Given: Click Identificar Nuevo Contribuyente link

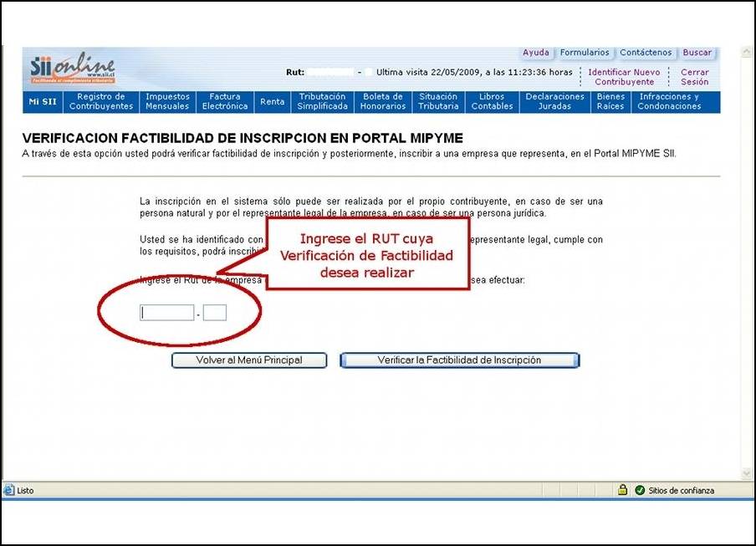Looking at the screenshot, I should click(624, 77).
